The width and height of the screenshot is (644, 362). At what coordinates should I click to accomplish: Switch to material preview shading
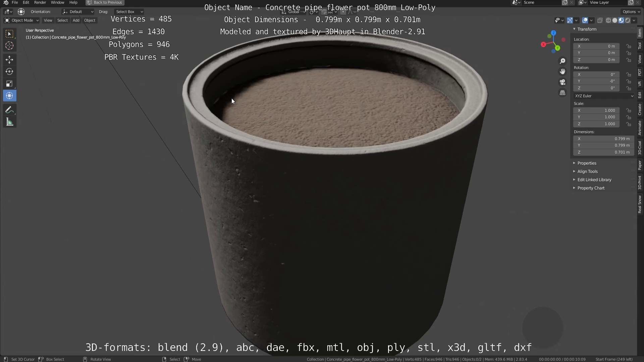(621, 20)
